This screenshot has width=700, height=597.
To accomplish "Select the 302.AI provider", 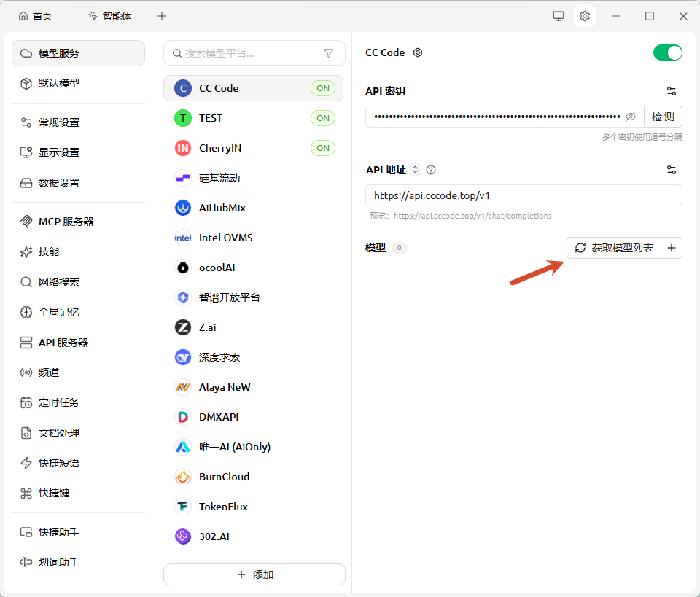I will (254, 536).
